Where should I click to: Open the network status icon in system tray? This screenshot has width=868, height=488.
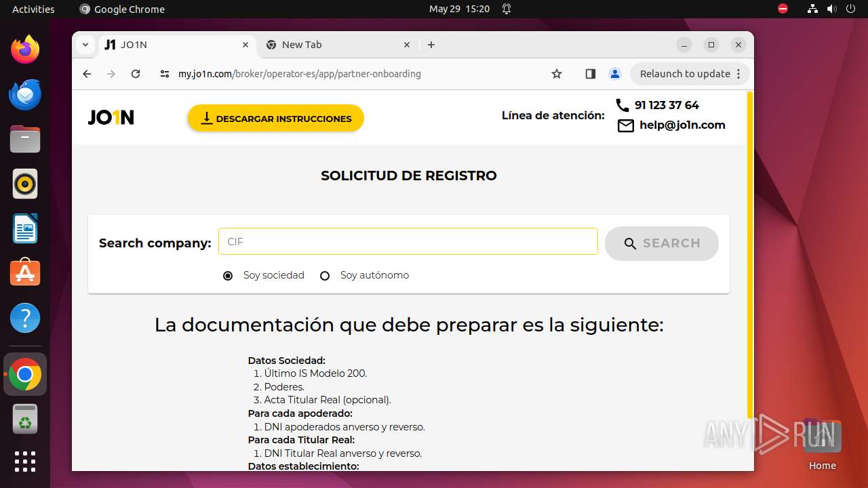pyautogui.click(x=812, y=9)
